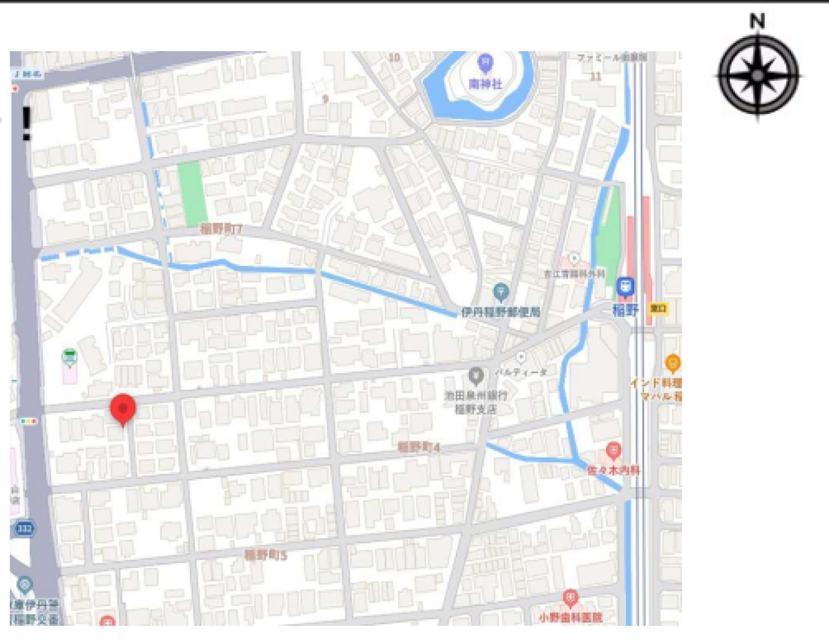Click the 稲野町4 district label

click(419, 447)
